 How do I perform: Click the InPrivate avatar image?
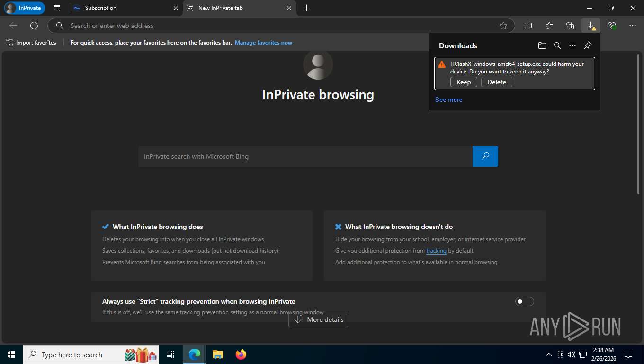tap(318, 64)
